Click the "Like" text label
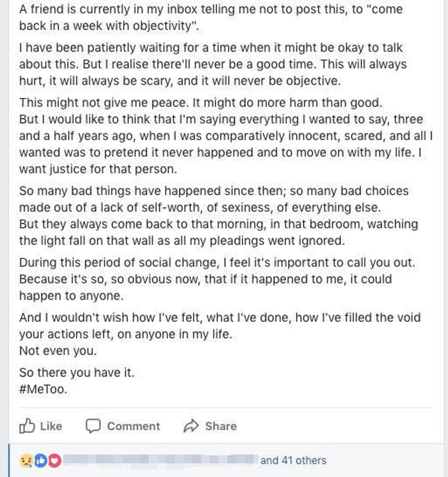The image size is (448, 477). 51,426
